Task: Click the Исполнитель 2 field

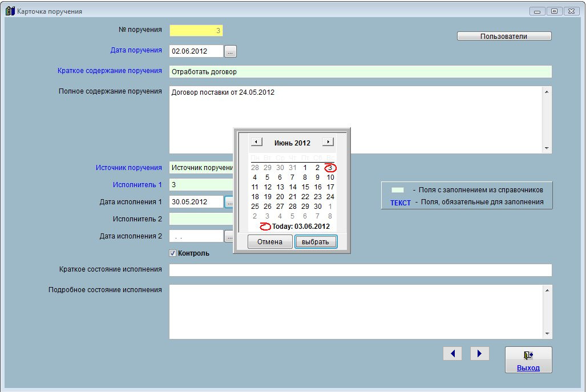Action: (201, 219)
